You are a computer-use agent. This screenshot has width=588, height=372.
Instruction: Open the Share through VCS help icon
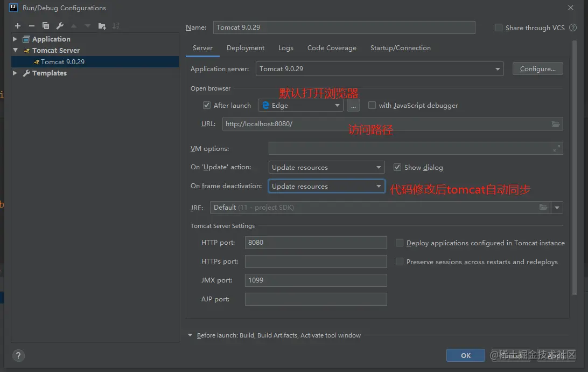[572, 27]
